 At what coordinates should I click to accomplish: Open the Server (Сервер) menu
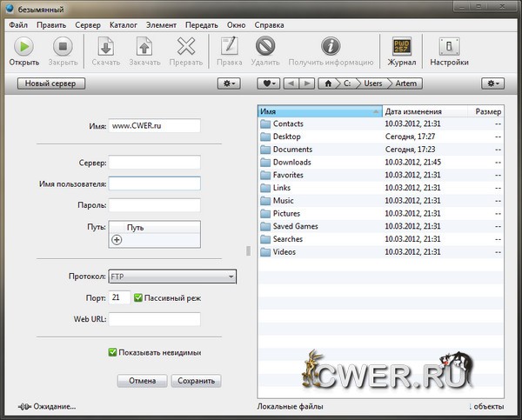coord(88,25)
